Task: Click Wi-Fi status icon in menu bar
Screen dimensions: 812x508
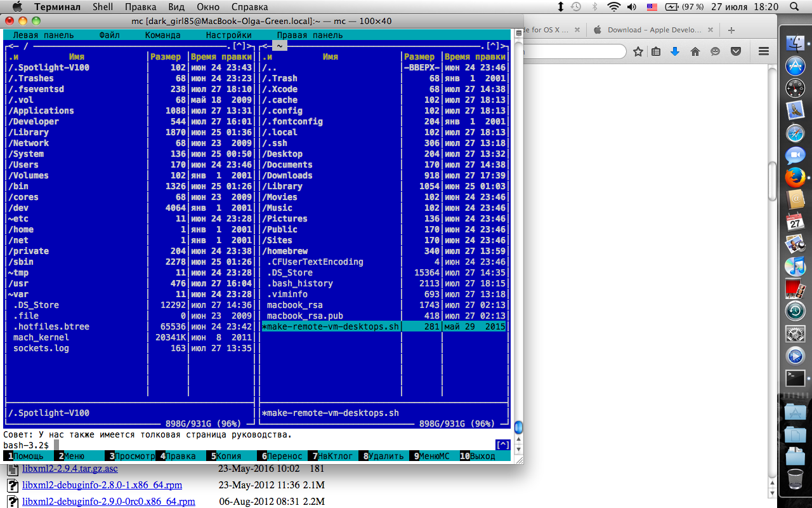Action: click(613, 7)
